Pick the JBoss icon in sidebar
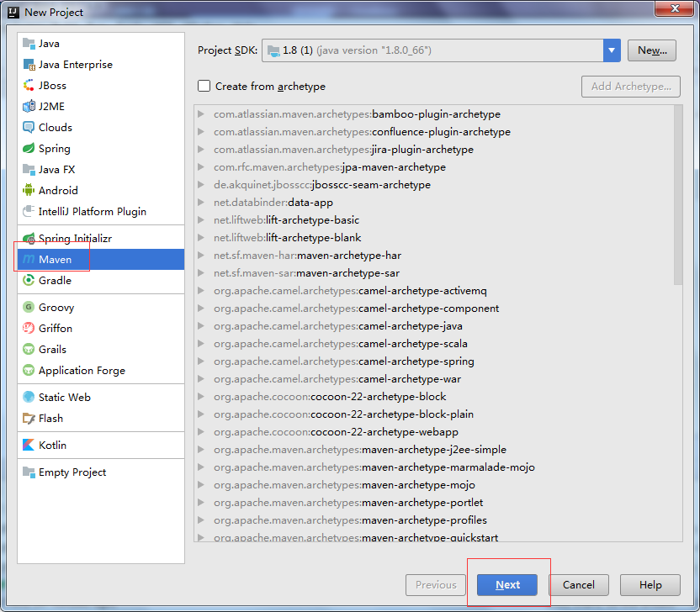Image resolution: width=700 pixels, height=612 pixels. click(29, 85)
